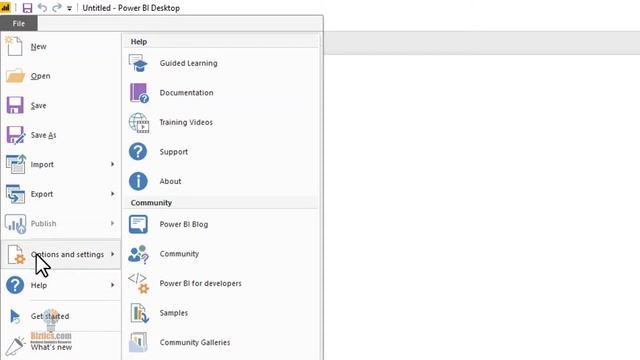Click the New file icon
Image resolution: width=640 pixels, height=360 pixels.
14,46
